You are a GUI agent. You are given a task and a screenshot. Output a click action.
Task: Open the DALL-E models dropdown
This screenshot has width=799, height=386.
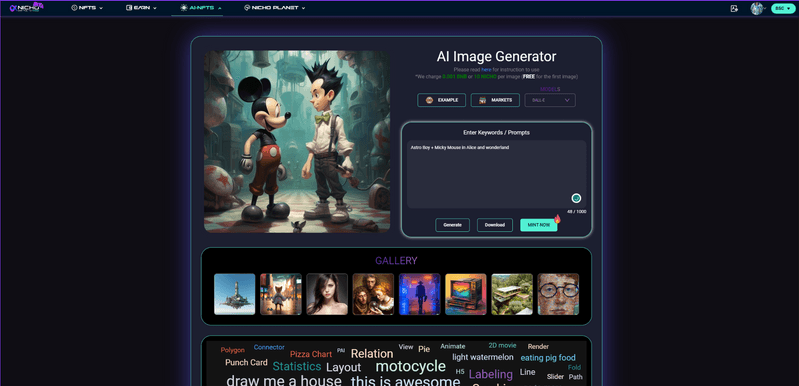(x=550, y=100)
